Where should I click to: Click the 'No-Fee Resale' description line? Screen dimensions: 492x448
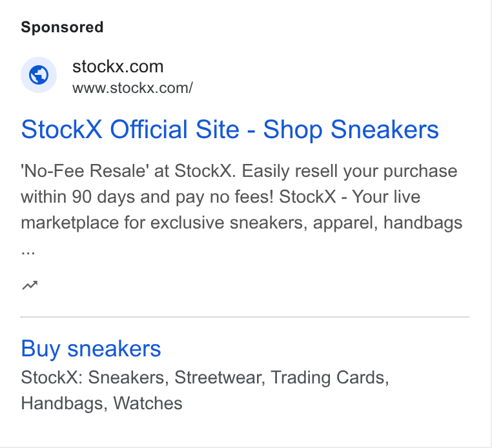click(x=239, y=171)
